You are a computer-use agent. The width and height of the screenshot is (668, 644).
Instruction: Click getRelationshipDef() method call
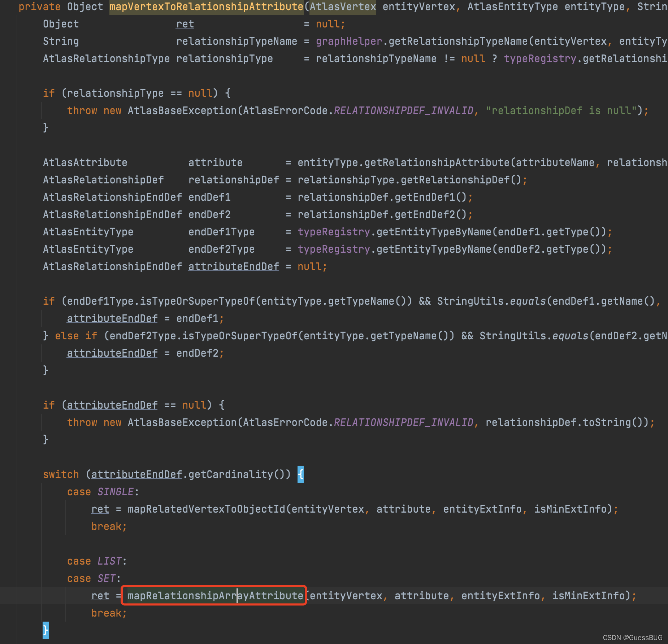(x=461, y=180)
